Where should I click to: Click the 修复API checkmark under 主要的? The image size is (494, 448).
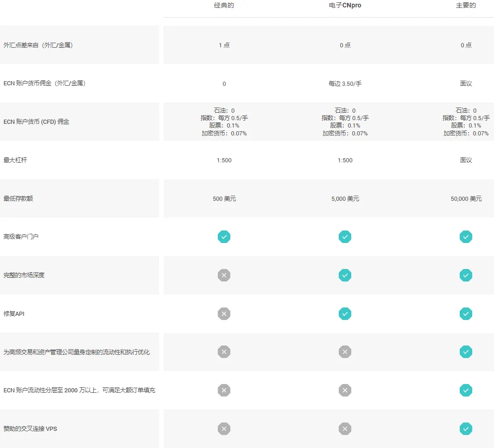466,314
